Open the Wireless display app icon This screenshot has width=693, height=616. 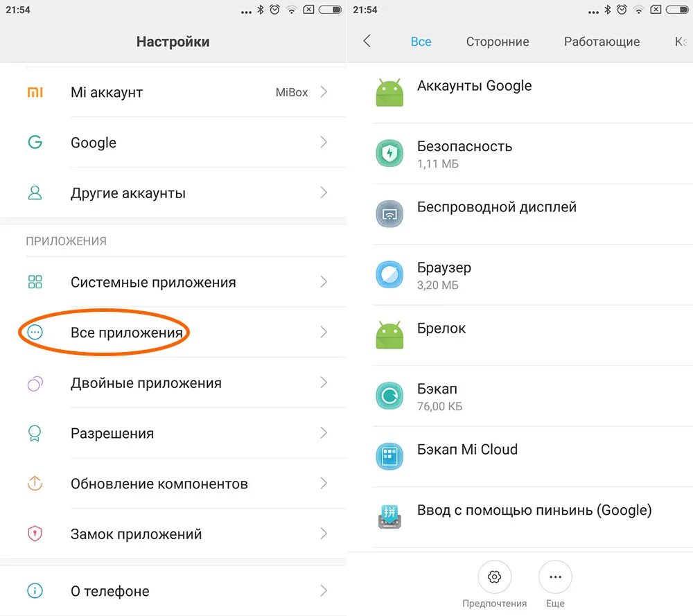point(389,214)
